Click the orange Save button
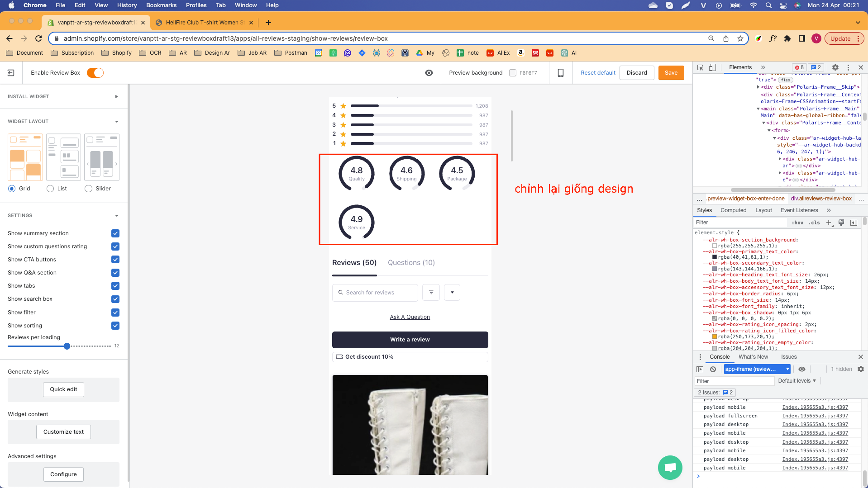The width and height of the screenshot is (868, 488). click(x=671, y=73)
